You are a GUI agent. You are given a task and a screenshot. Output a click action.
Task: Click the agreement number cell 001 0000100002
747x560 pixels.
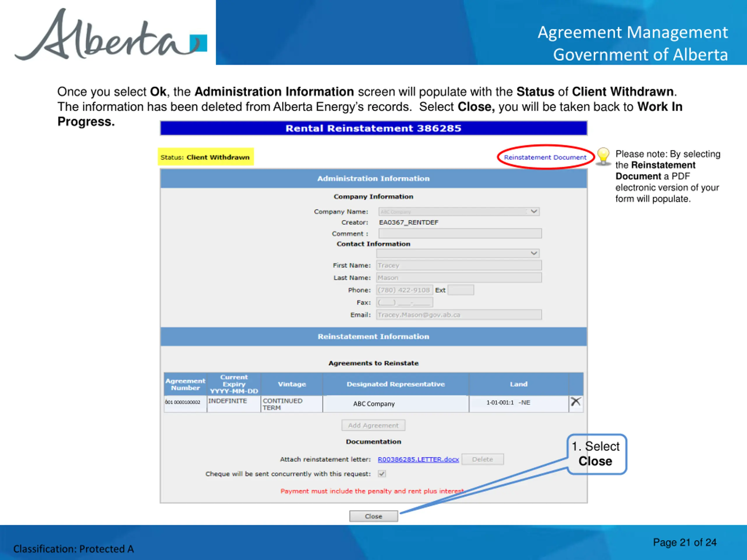(185, 404)
